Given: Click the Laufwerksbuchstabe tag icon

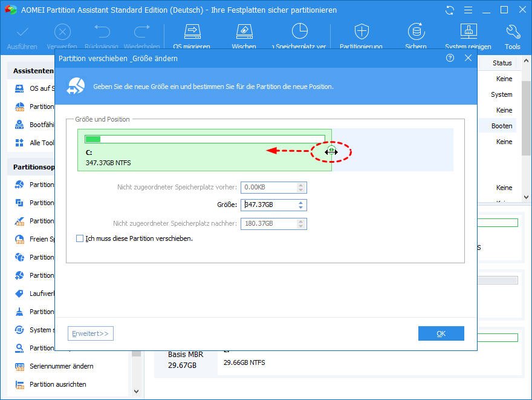Looking at the screenshot, I should click(19, 293).
